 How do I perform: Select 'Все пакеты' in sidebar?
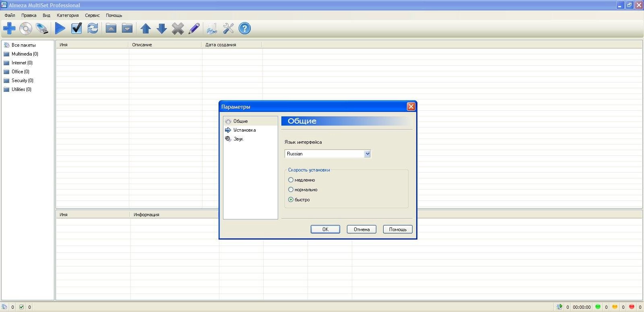[x=23, y=45]
